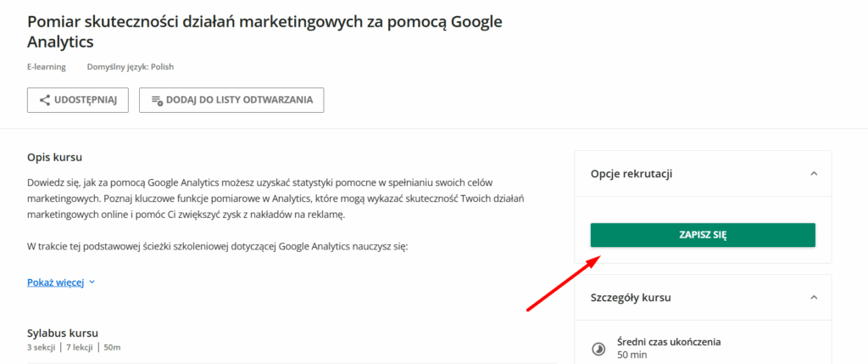Click the Opis kursu heading

tap(54, 158)
